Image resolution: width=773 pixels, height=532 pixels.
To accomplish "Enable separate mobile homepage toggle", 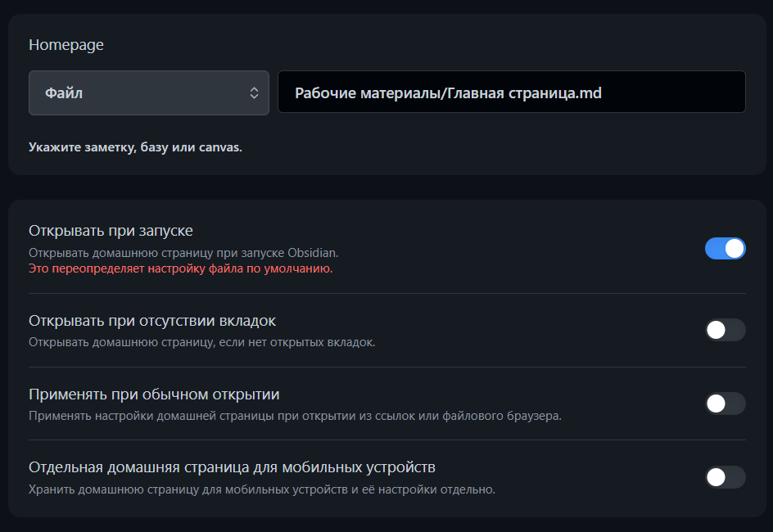I will [726, 477].
